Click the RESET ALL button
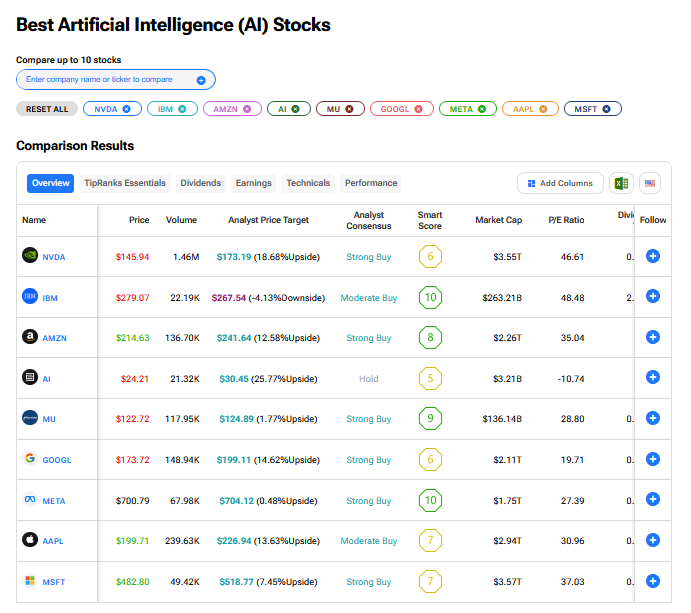The height and width of the screenshot is (613, 691). [x=47, y=109]
